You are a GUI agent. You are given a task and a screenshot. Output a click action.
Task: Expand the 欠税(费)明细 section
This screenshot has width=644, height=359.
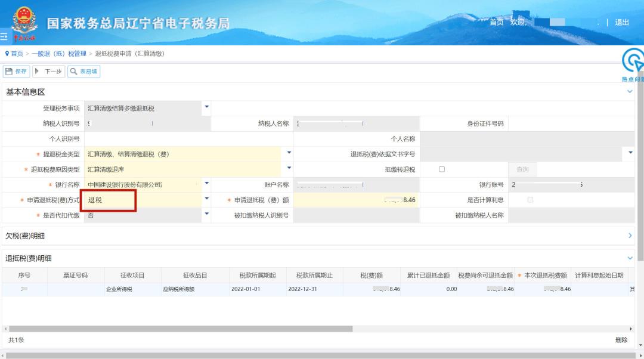[x=630, y=236]
